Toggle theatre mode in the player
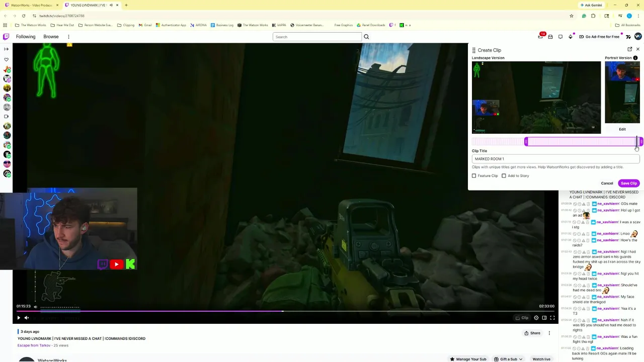The image size is (644, 362). tap(544, 318)
